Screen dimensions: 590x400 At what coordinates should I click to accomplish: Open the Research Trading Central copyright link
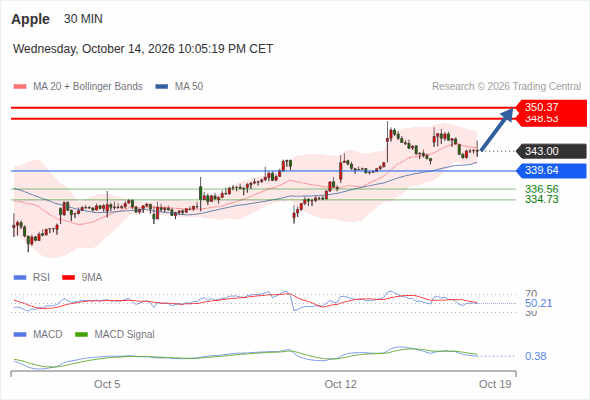pos(506,87)
